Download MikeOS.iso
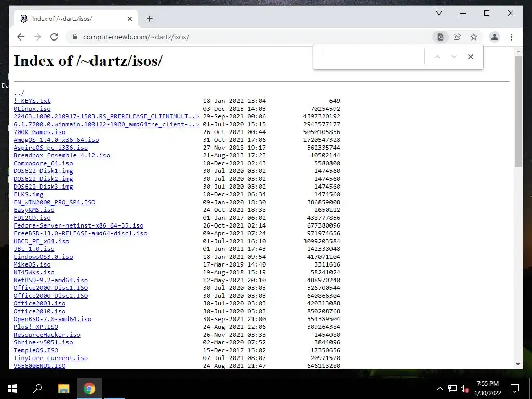Viewport: 532px width, 399px height. click(x=32, y=264)
